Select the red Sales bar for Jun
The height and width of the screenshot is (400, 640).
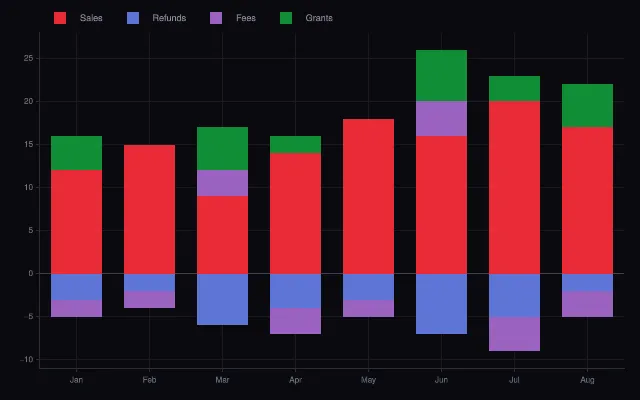(x=441, y=204)
